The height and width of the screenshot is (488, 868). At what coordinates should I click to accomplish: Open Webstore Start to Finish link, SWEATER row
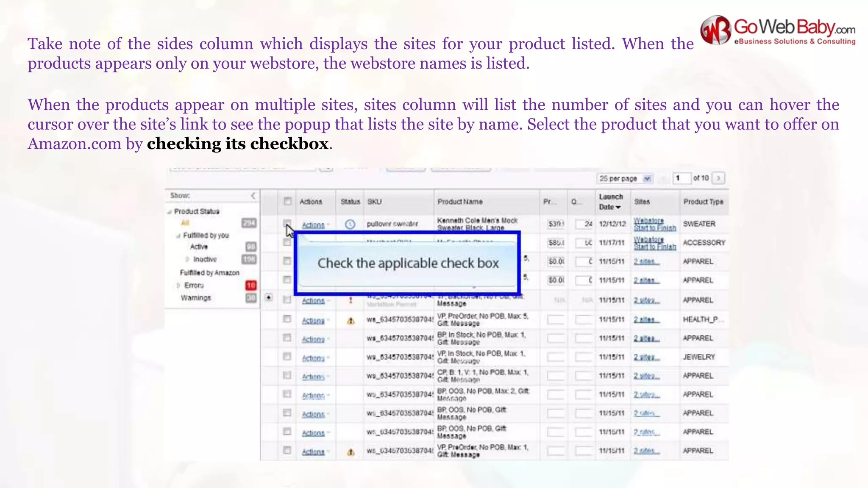pos(655,224)
